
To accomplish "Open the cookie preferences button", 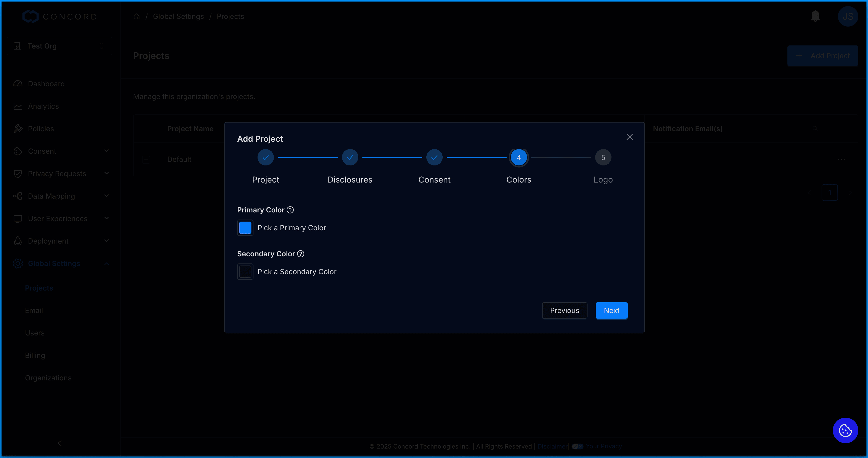I will (845, 430).
